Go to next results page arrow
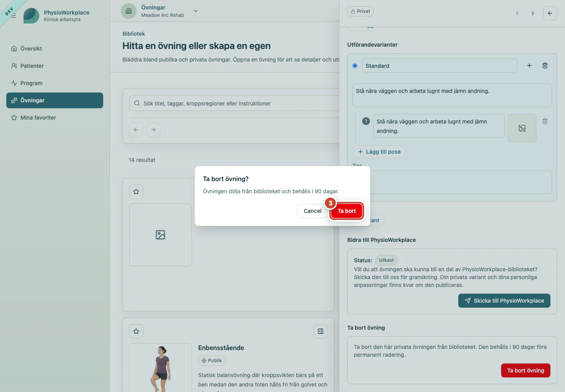Image resolution: width=565 pixels, height=392 pixels. click(x=153, y=130)
